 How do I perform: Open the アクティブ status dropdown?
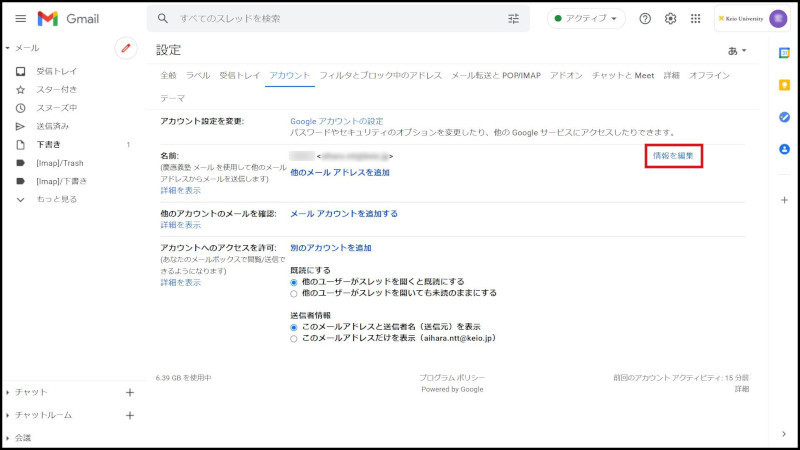[x=586, y=19]
